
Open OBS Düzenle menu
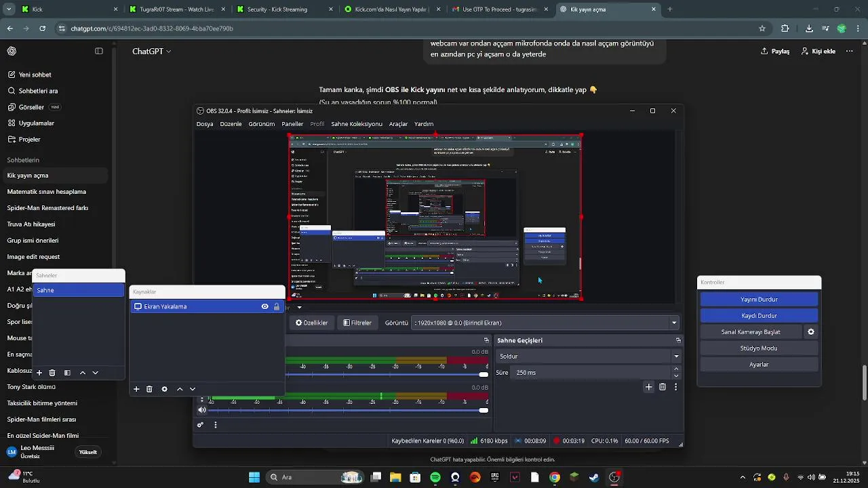click(x=231, y=124)
